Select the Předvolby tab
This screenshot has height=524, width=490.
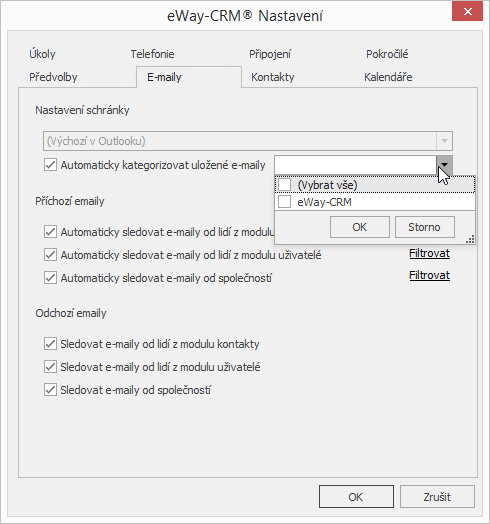point(53,77)
